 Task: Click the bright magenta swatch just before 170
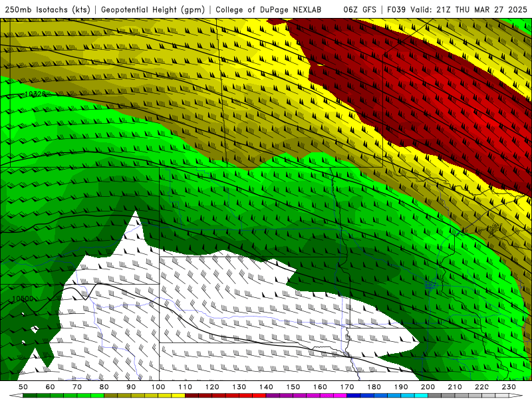(340, 396)
